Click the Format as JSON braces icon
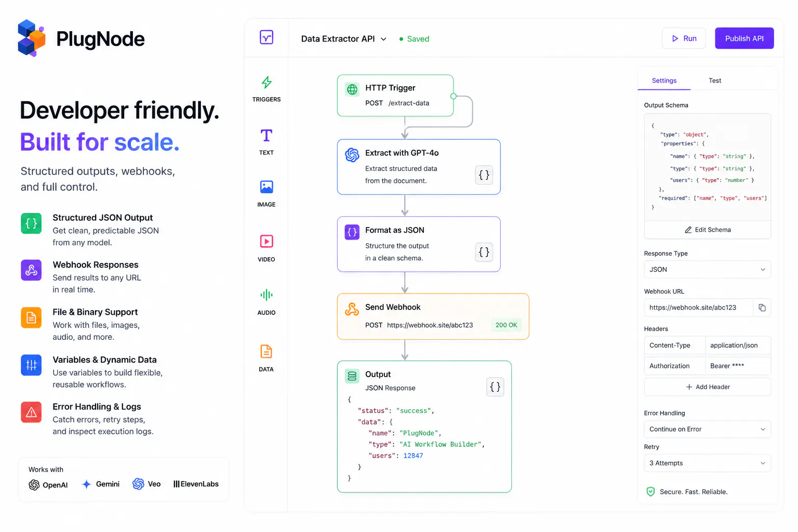 tap(352, 232)
